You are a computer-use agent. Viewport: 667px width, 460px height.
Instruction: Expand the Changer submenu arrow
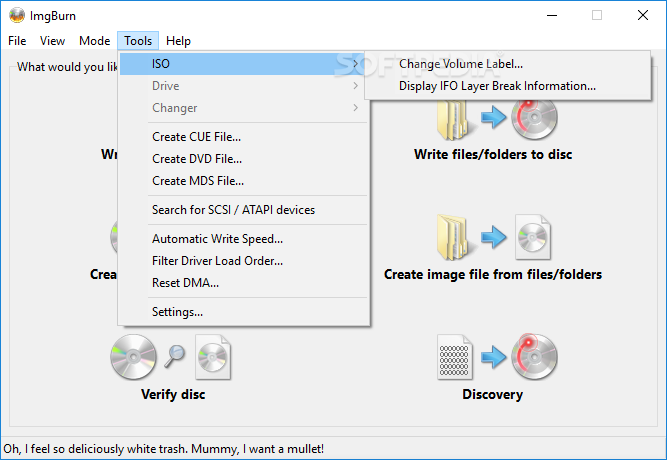click(356, 108)
